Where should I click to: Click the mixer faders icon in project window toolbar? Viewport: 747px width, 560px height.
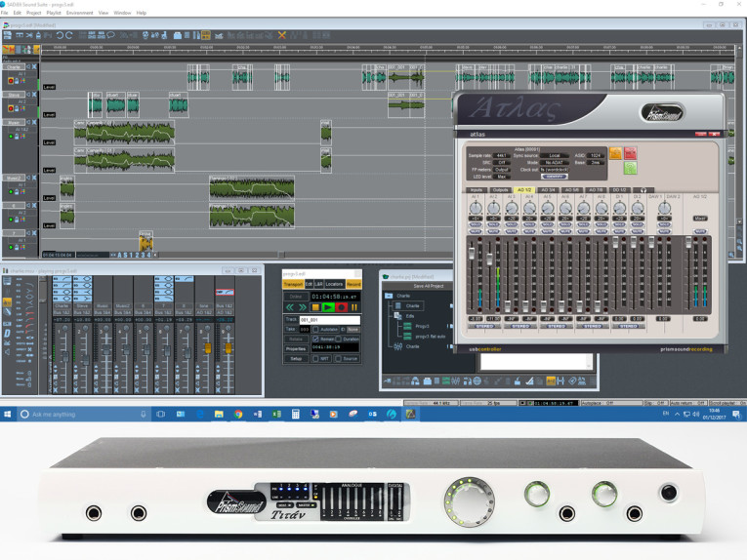coord(455,381)
